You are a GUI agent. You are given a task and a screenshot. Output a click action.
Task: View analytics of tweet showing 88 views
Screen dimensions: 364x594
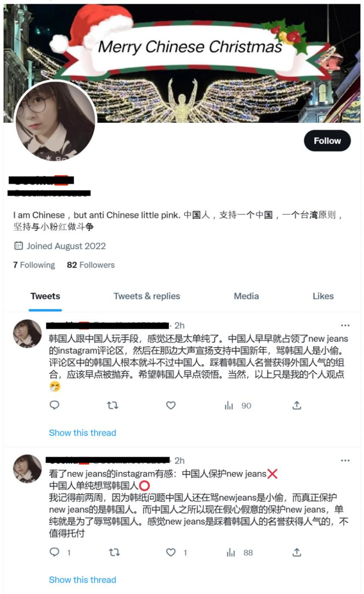(240, 553)
